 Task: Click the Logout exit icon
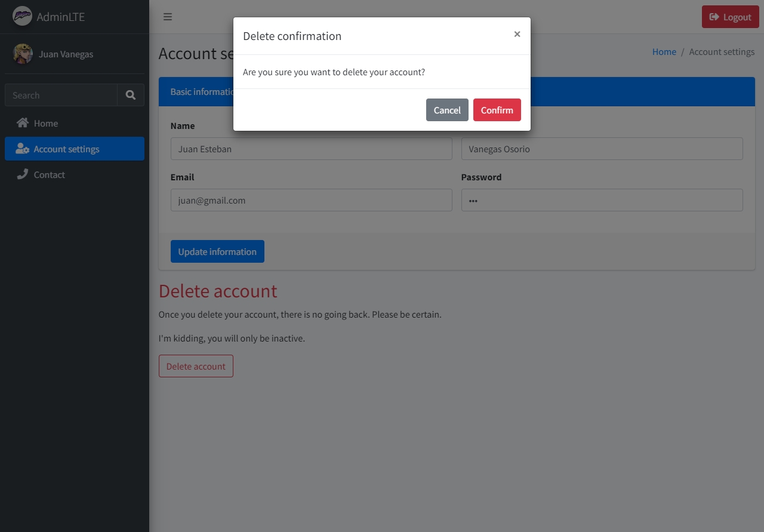click(x=714, y=17)
